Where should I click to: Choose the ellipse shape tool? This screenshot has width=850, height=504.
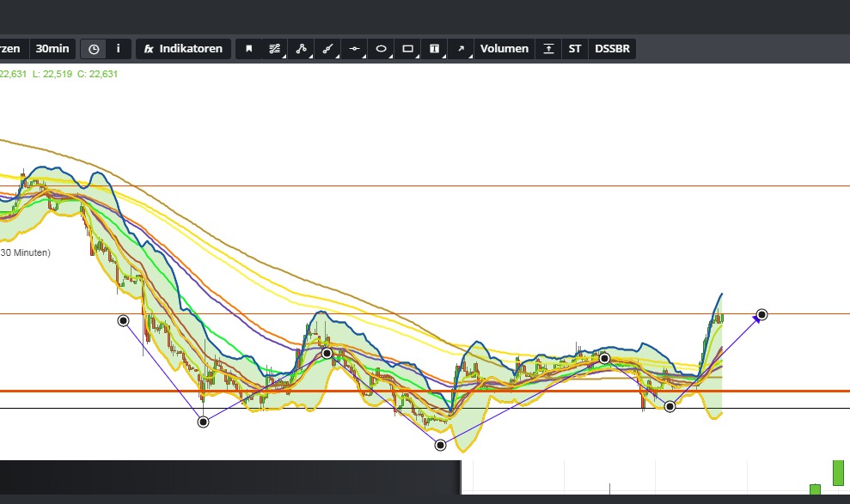click(381, 49)
